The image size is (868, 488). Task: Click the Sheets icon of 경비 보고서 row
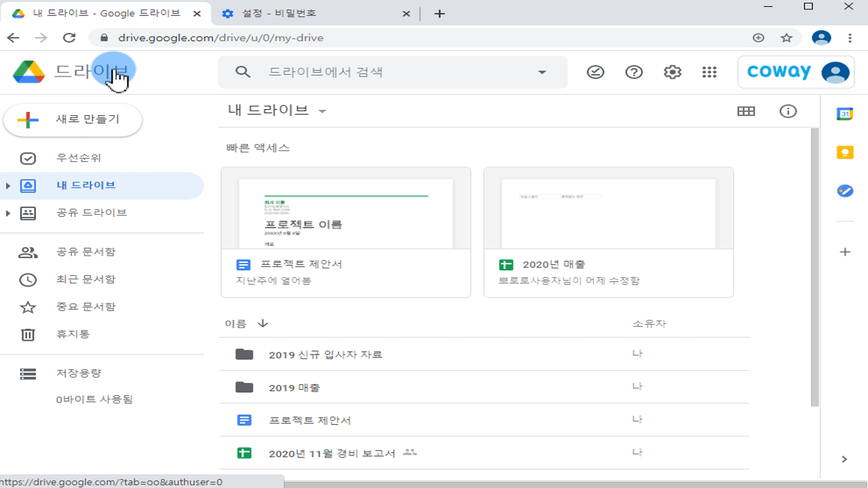pyautogui.click(x=244, y=453)
